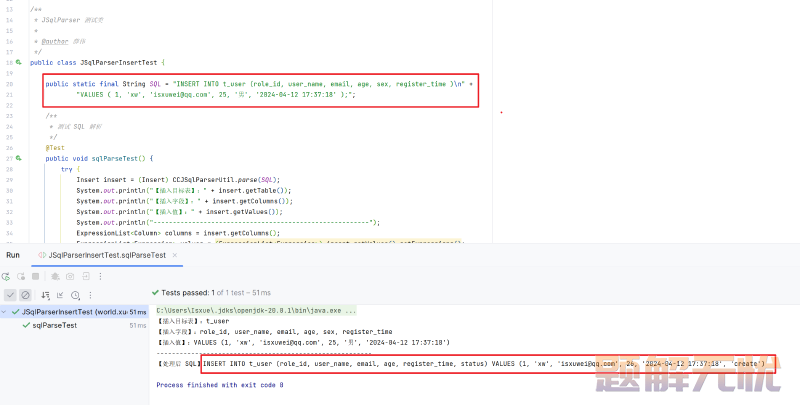The width and height of the screenshot is (800, 405).
Task: Click the dashed separator line in console output
Action: click(x=264, y=353)
